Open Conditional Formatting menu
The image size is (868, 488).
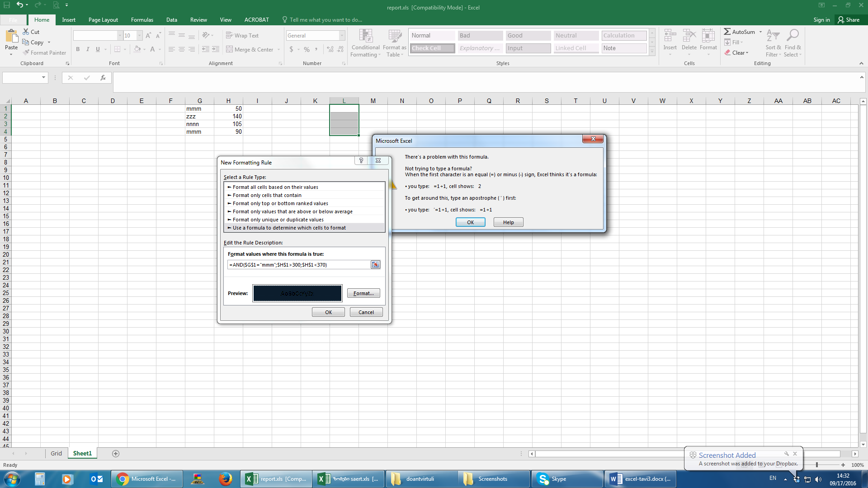pyautogui.click(x=366, y=43)
